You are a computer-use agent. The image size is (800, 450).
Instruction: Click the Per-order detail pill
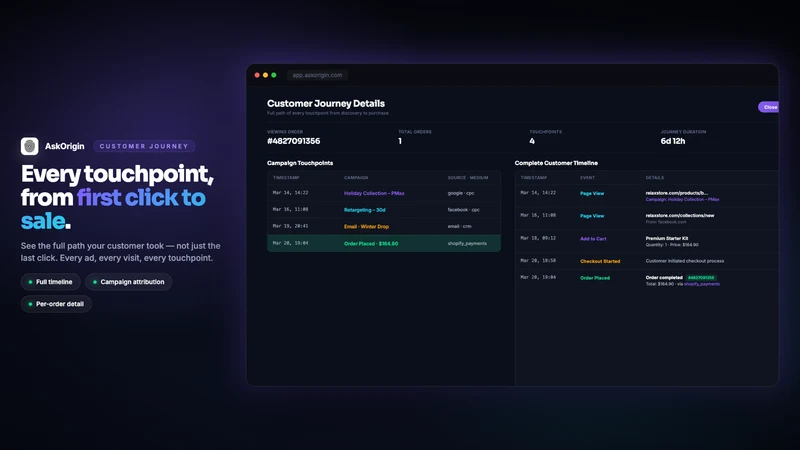pyautogui.click(x=56, y=304)
